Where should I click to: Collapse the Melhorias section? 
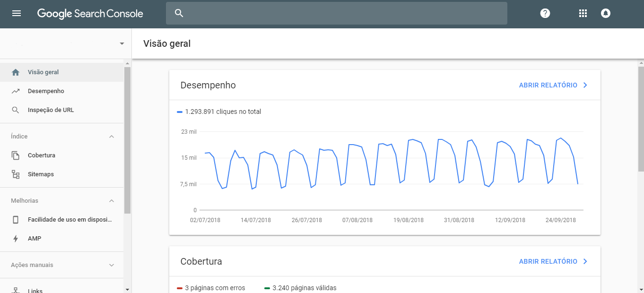(x=112, y=200)
